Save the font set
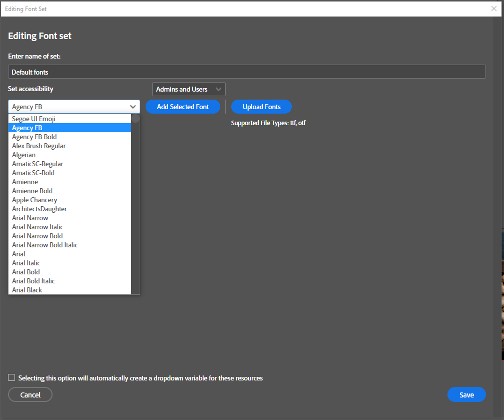Image resolution: width=504 pixels, height=420 pixels. click(466, 394)
